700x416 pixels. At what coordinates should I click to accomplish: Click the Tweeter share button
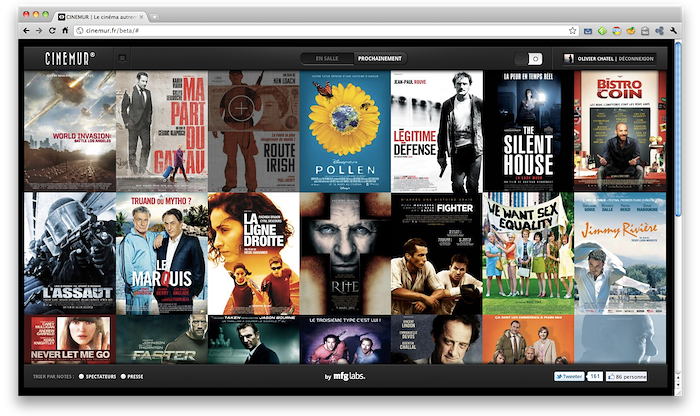(569, 377)
